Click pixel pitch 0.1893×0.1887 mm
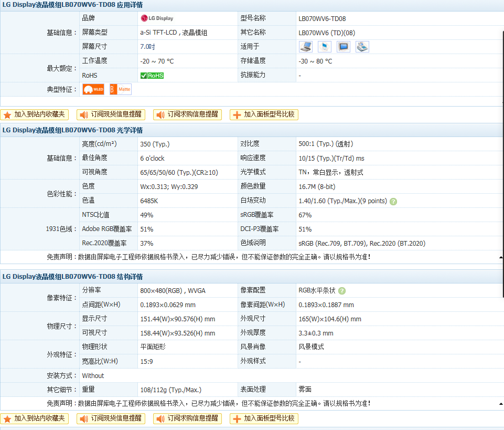The width and height of the screenshot is (504, 430). [326, 305]
